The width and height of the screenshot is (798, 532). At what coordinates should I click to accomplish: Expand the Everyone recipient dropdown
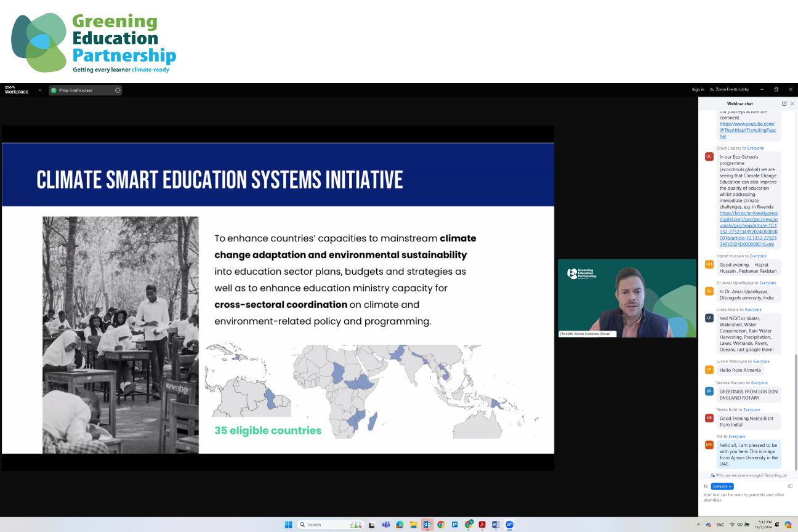click(x=722, y=486)
